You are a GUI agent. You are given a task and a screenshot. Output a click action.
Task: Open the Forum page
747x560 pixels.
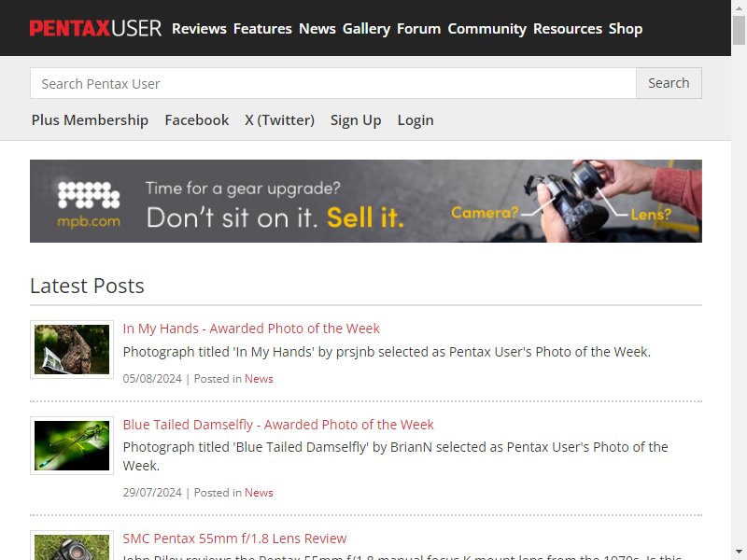click(418, 29)
